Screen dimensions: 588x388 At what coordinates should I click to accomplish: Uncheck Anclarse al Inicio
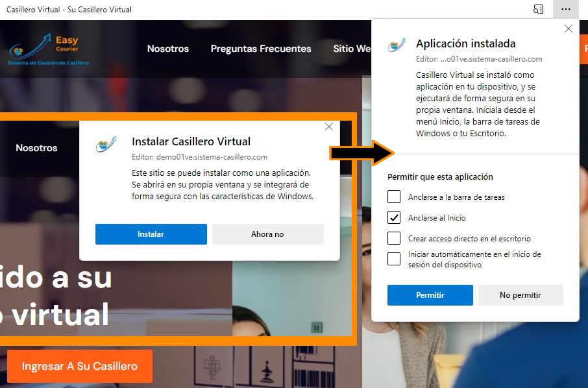[394, 217]
